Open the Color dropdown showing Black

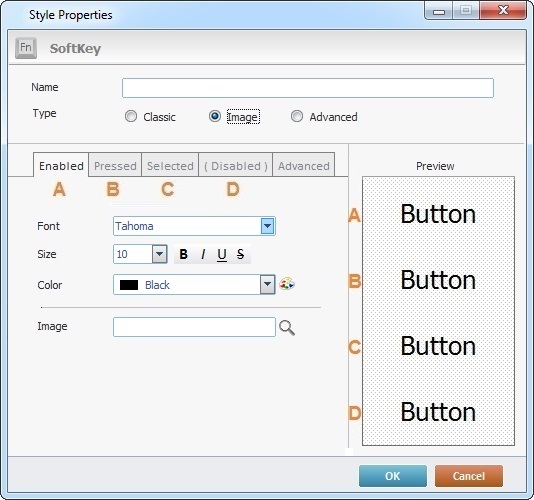[194, 285]
